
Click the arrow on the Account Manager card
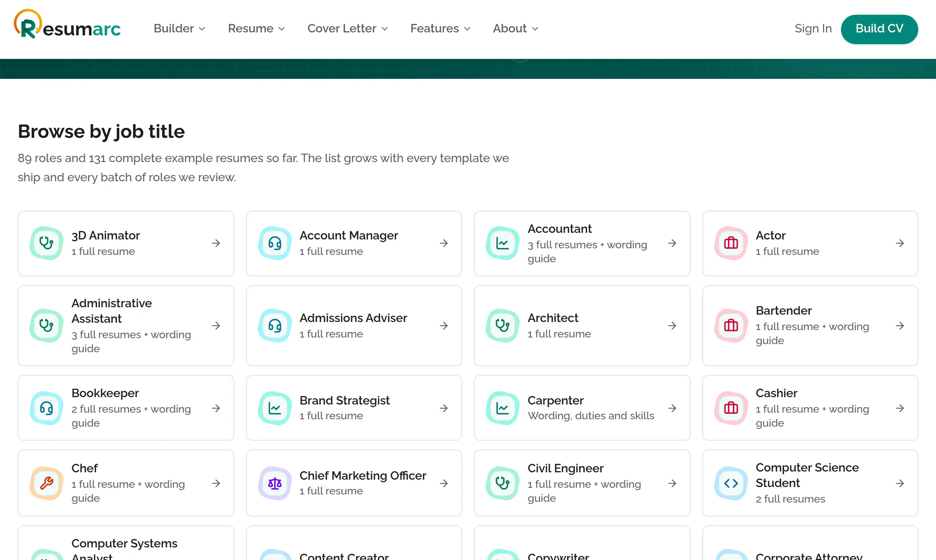[x=444, y=243]
